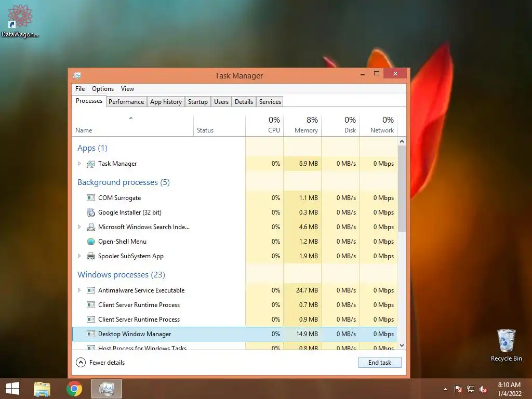
Task: Click the scrollbar up arrow
Action: click(x=402, y=141)
